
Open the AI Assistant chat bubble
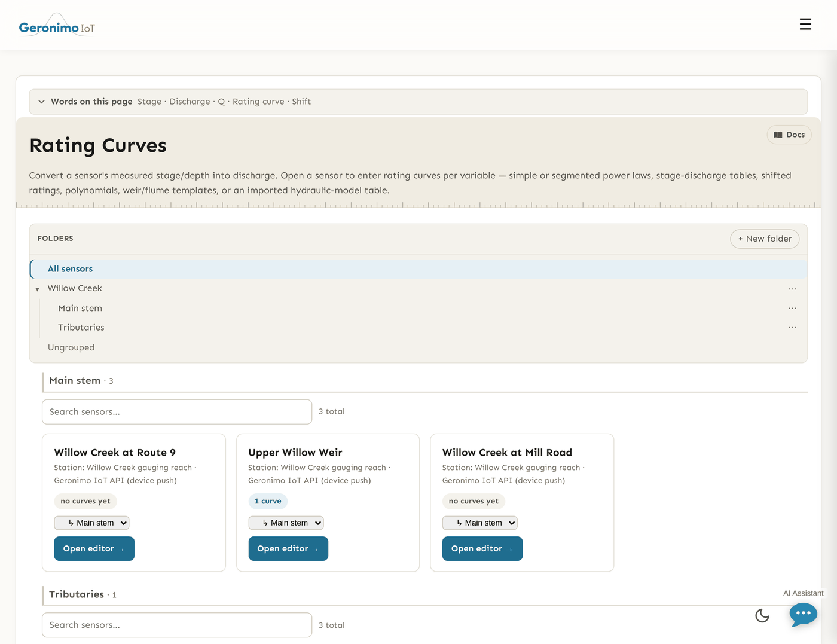pyautogui.click(x=804, y=614)
